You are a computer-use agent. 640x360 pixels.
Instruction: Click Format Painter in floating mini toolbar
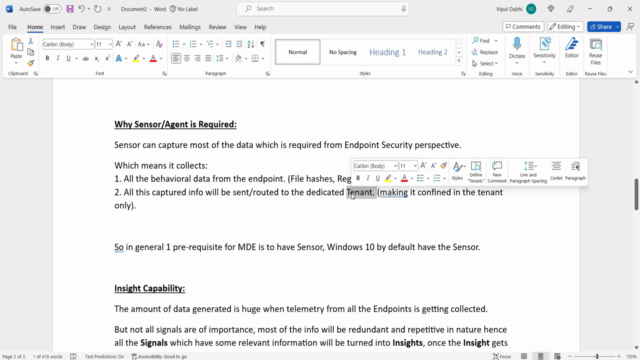point(444,166)
